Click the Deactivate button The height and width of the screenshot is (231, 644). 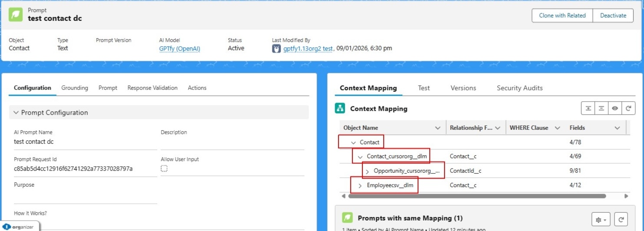click(x=613, y=15)
